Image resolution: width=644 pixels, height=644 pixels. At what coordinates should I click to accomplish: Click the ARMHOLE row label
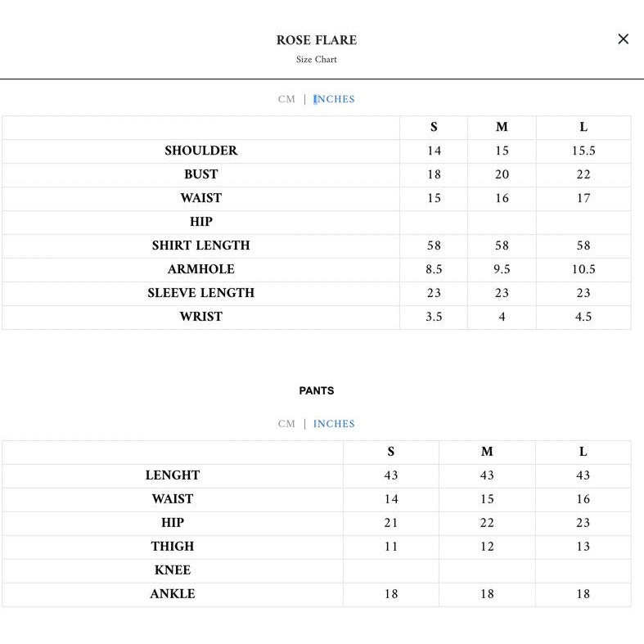click(200, 269)
